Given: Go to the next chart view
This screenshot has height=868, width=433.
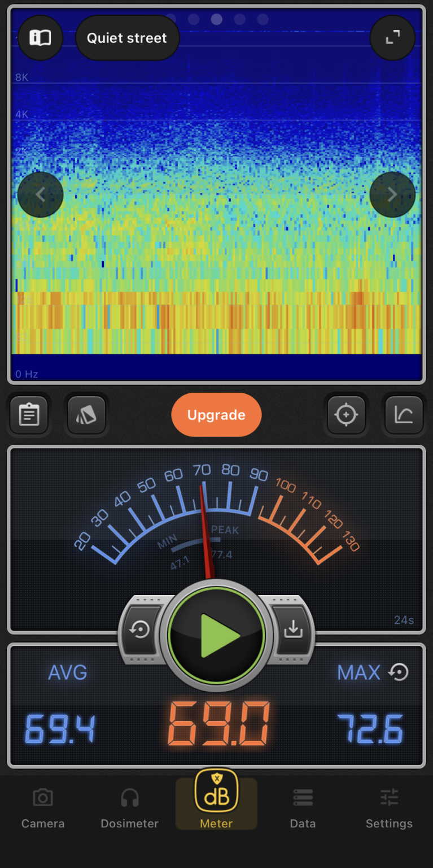Looking at the screenshot, I should (x=392, y=194).
